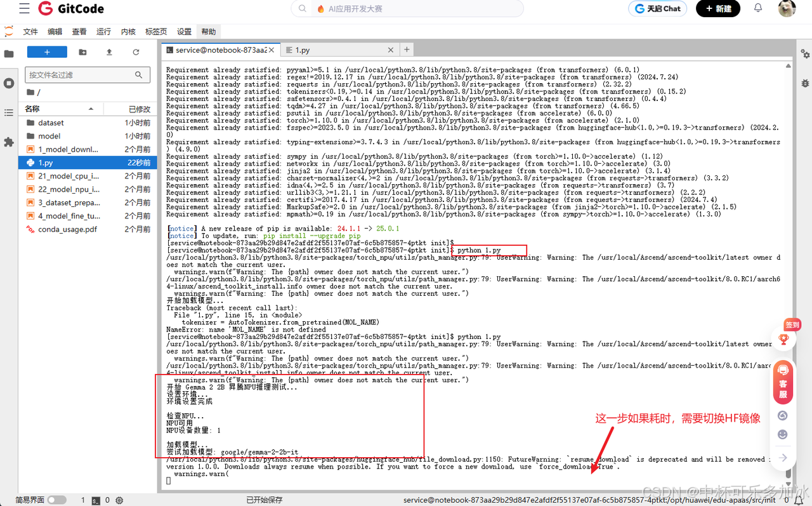Select the 3_dataset_prepa... notebook
This screenshot has width=812, height=506.
click(x=88, y=203)
